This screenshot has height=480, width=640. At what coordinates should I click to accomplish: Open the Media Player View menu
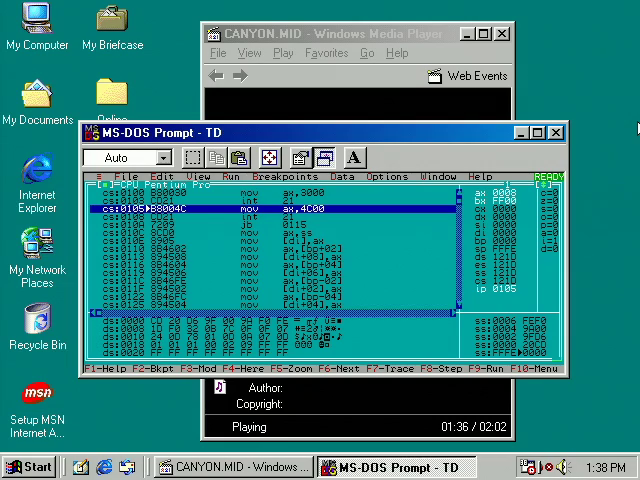click(x=249, y=53)
